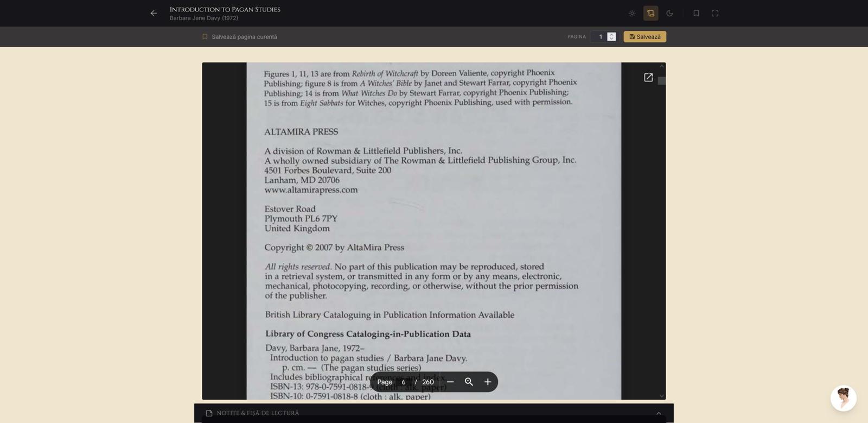
Task: Increase the PAGINA number with up arrow
Action: point(611,34)
